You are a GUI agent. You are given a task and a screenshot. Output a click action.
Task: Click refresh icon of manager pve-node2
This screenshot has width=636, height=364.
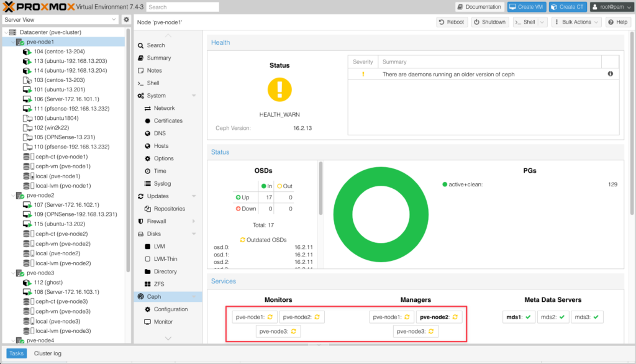(x=455, y=317)
